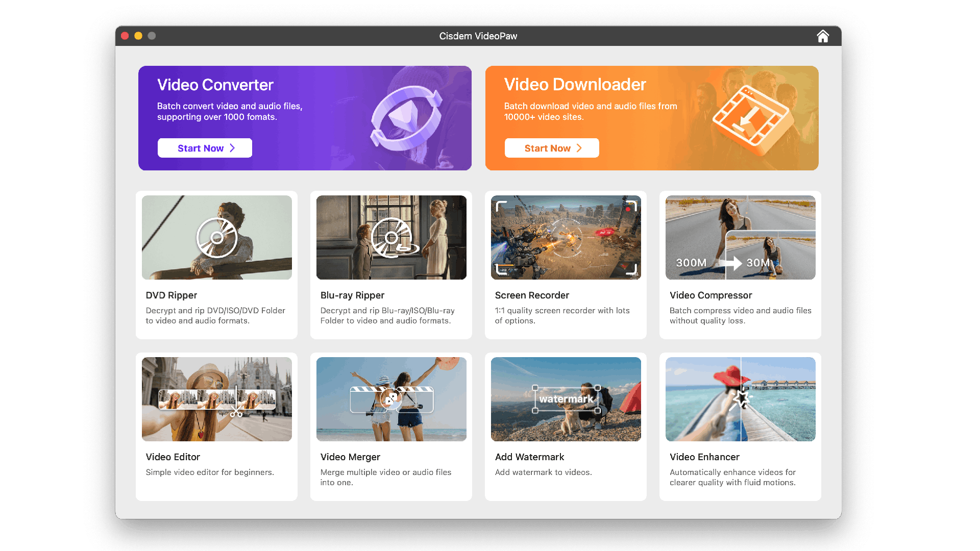Select the DVD Ripper title
The image size is (980, 551).
tap(171, 295)
